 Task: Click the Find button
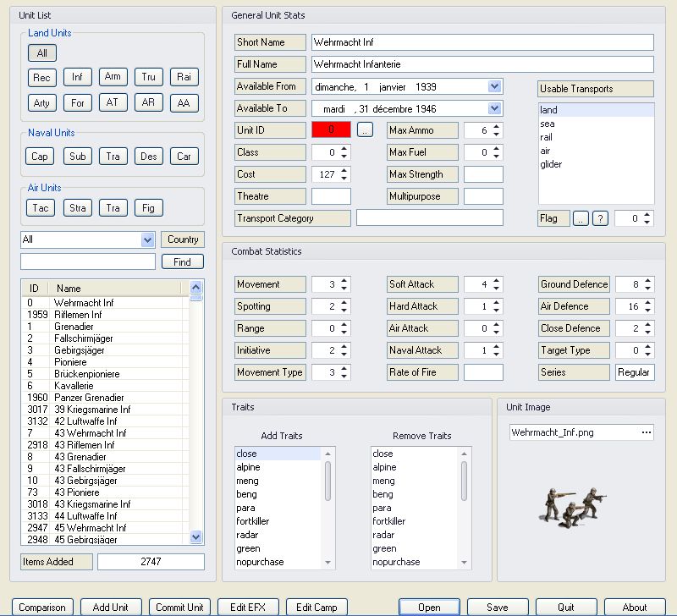pos(183,261)
